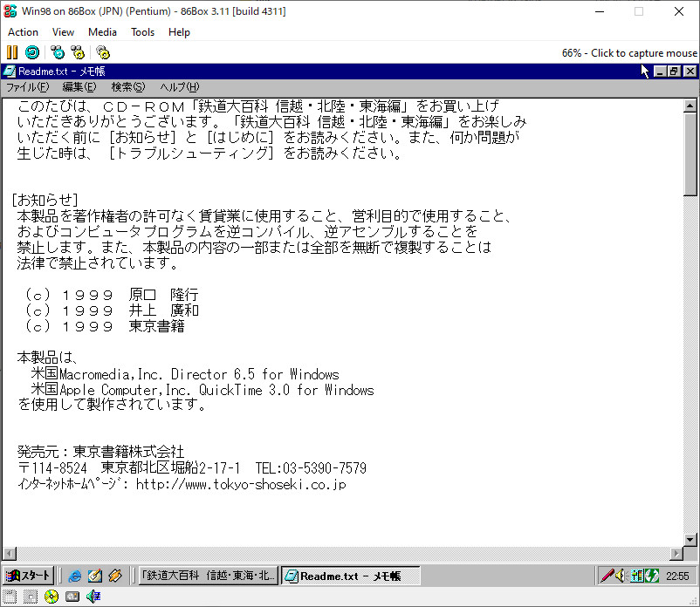This screenshot has height=607, width=700.
Task: Click the 22:55 taskbar clock
Action: coord(677,576)
